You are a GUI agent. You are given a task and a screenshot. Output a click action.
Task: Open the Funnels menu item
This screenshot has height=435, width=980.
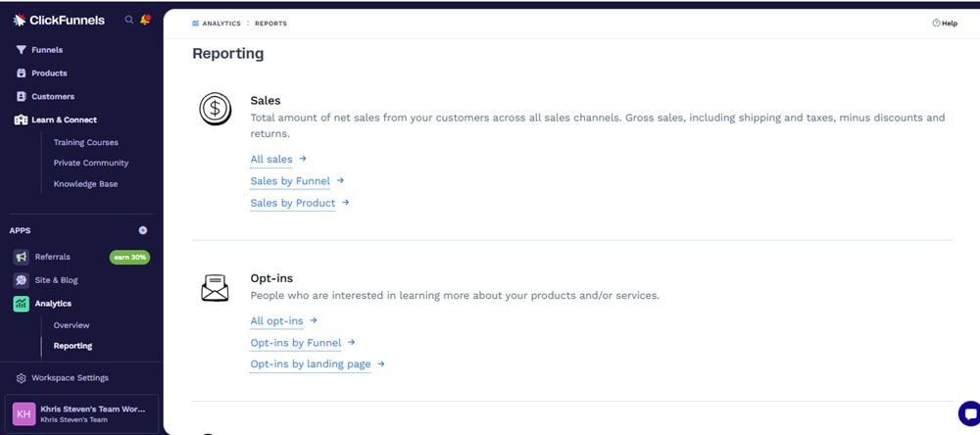tap(47, 49)
